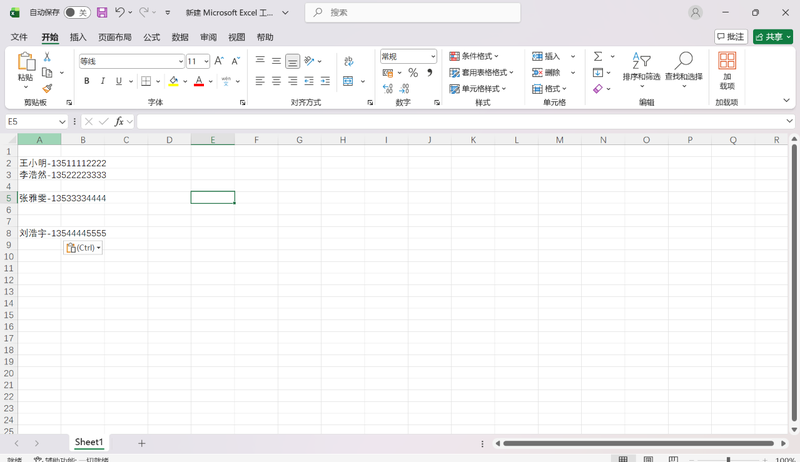The width and height of the screenshot is (800, 462).
Task: Click the AutoSum sigma icon
Action: pyautogui.click(x=598, y=56)
